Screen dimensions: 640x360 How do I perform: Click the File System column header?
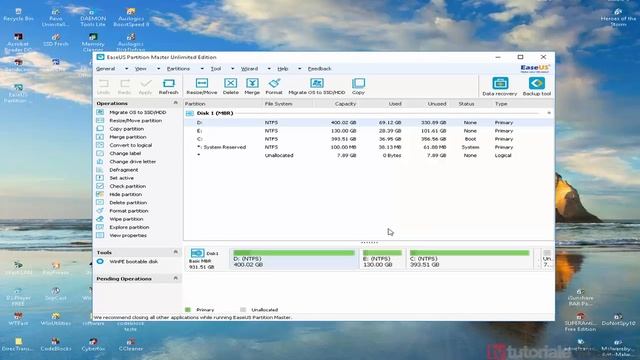click(278, 104)
